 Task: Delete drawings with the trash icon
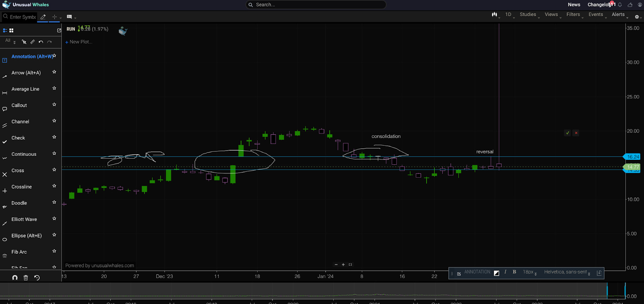coord(26,278)
